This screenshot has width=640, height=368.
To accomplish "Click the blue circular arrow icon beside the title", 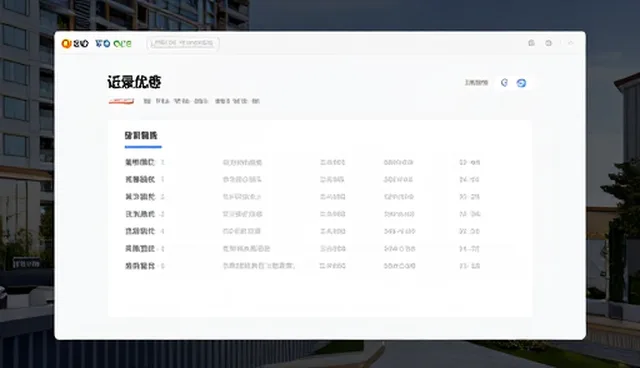I will 521,83.
